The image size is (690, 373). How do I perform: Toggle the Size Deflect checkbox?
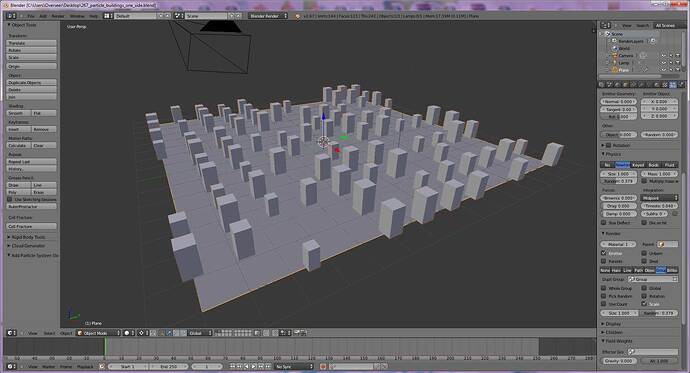click(x=604, y=223)
